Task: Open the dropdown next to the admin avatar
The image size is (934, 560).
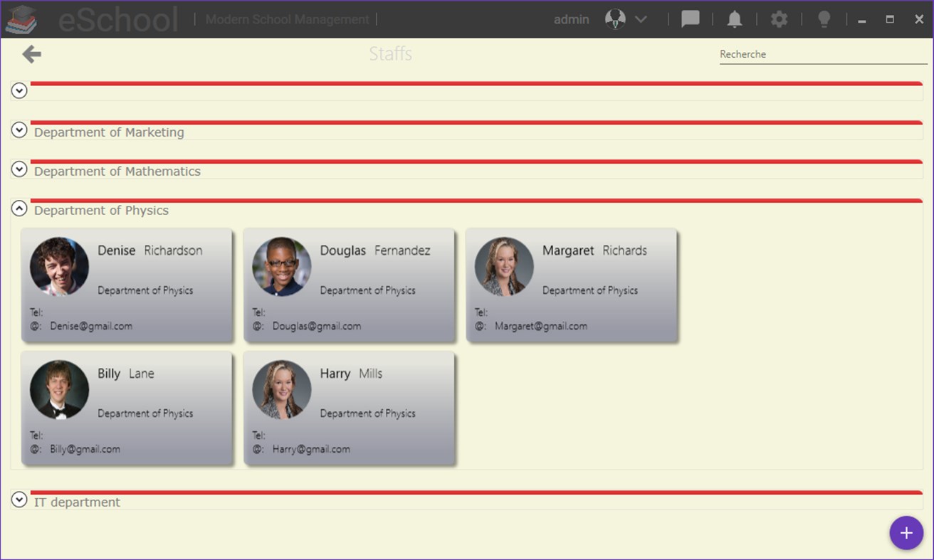Action: (x=639, y=19)
